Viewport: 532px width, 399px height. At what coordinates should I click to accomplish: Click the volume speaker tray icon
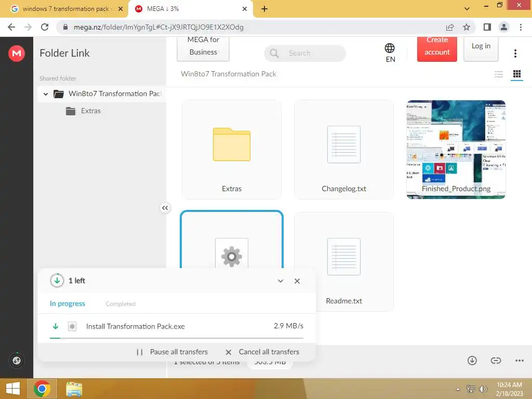483,389
